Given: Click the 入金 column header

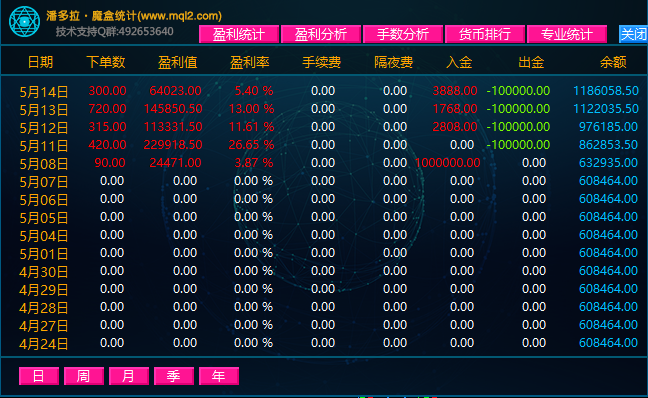Looking at the screenshot, I should pos(459,62).
